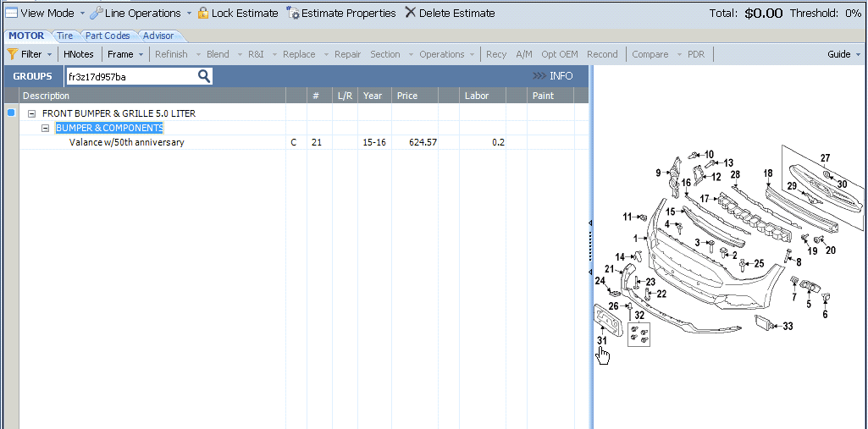Select the Valance w/50th anniversary row
This screenshot has height=429, width=868.
304,142
